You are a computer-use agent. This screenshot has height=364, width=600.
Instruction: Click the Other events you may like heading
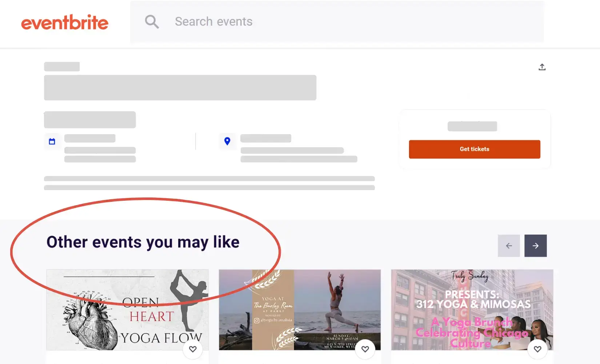(143, 241)
